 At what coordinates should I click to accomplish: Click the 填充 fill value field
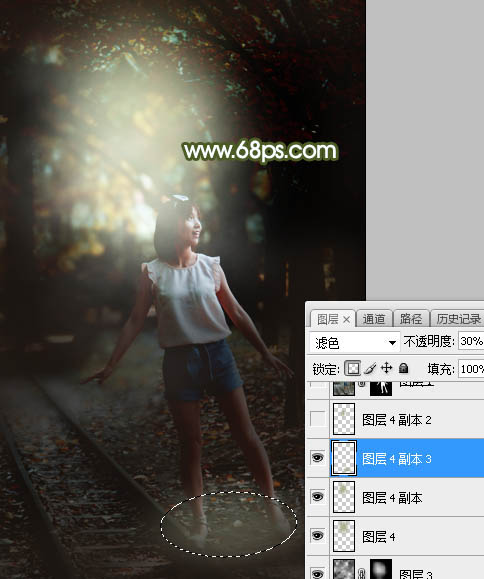[x=471, y=369]
